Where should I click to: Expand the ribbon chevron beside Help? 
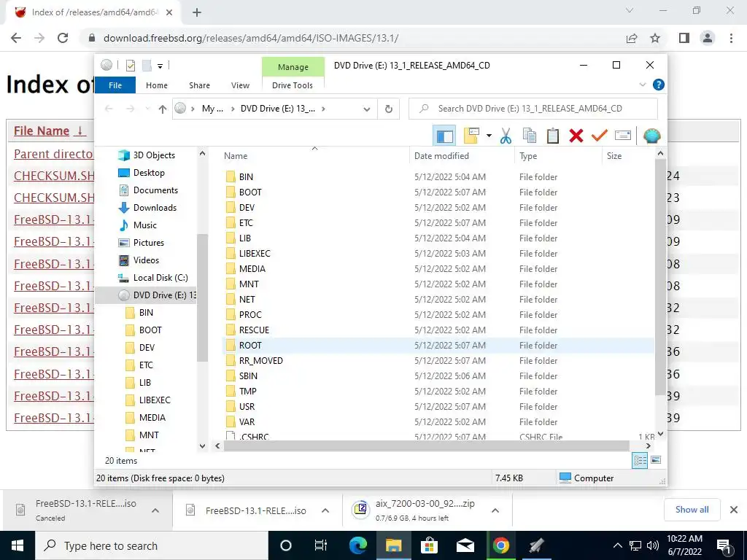(x=642, y=85)
